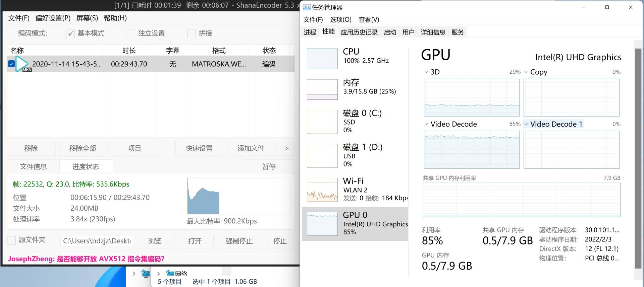Click the Task Manager vertical scrollbar
The height and width of the screenshot is (287, 644).
638,157
